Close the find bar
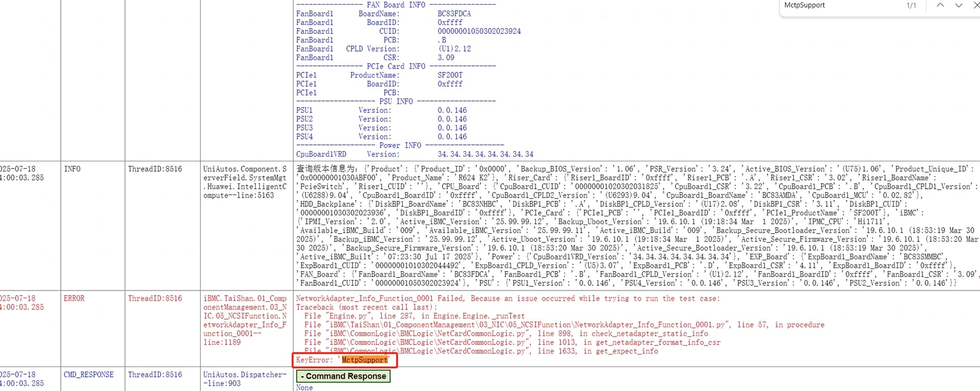Screen dimensions: 980x391 coord(976,6)
